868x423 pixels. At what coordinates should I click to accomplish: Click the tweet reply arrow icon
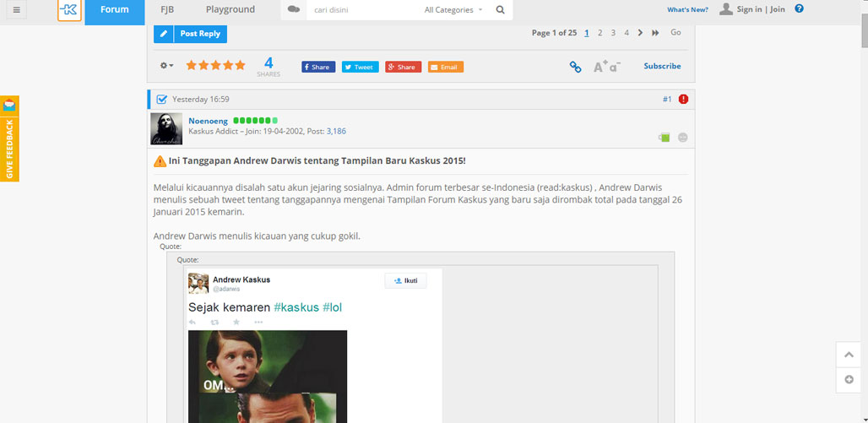pos(192,322)
